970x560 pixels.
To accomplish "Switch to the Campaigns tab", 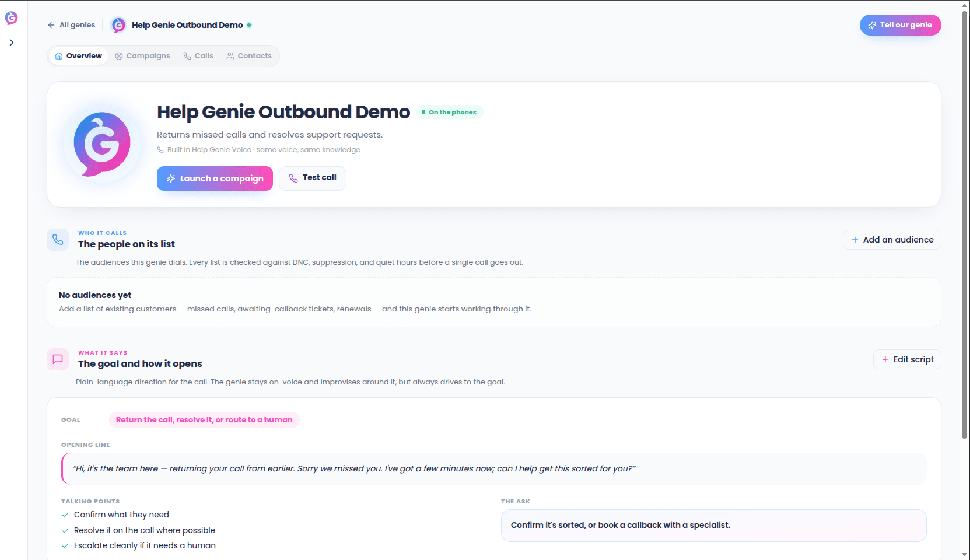I will point(143,56).
